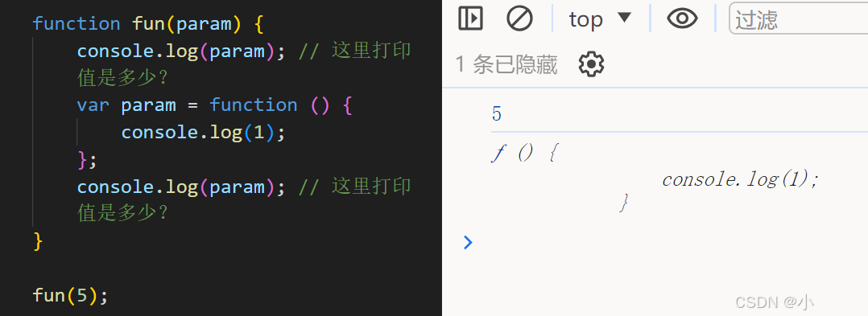Place cursor on the function keyword
868x316 pixels.
76,24
